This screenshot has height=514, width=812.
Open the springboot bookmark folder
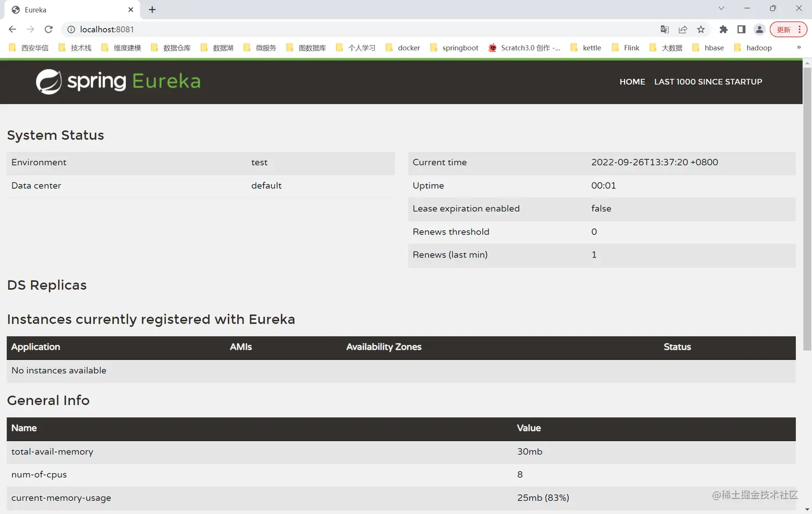(454, 48)
